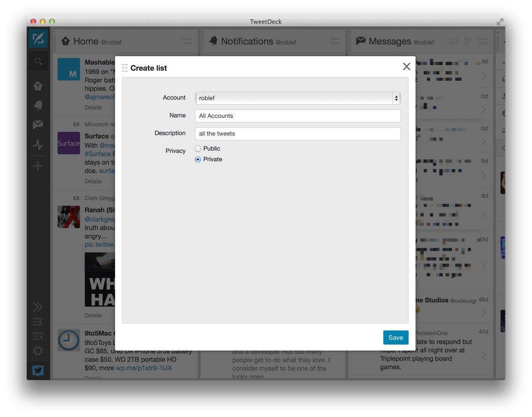This screenshot has width=532, height=417.
Task: Expand the sidebar with the double-chevron icon
Action: point(38,307)
